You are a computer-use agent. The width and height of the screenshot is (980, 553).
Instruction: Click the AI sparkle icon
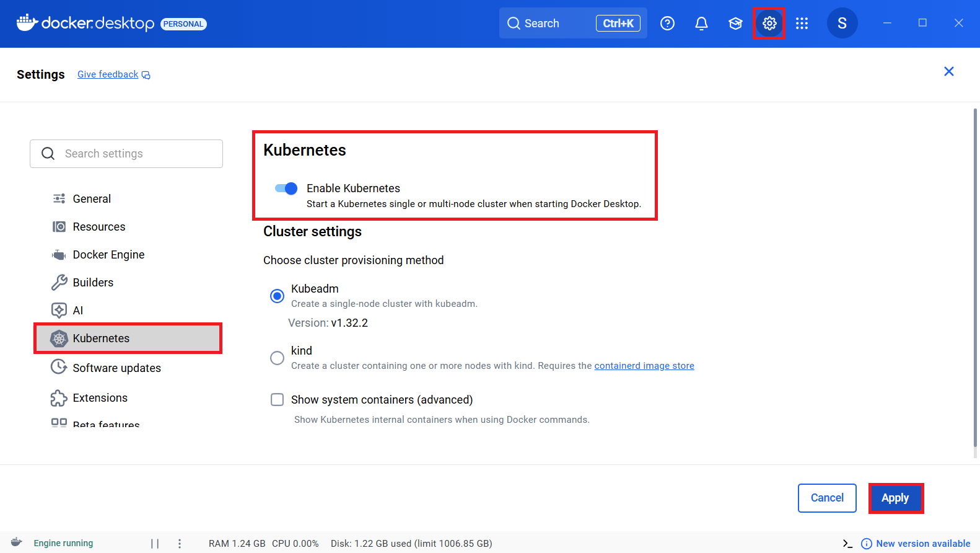(x=59, y=310)
